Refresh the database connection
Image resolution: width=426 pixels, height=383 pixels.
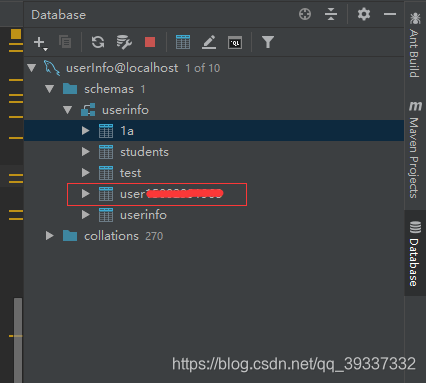click(98, 42)
